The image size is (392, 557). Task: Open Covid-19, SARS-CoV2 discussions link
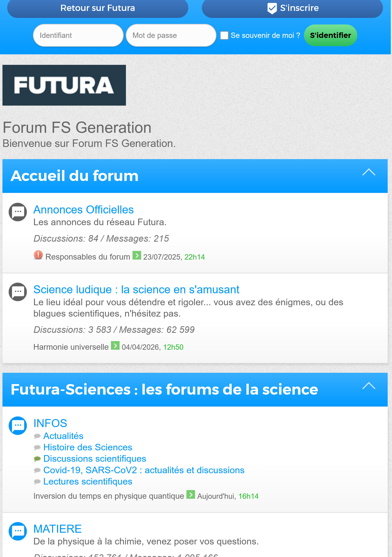tap(144, 470)
